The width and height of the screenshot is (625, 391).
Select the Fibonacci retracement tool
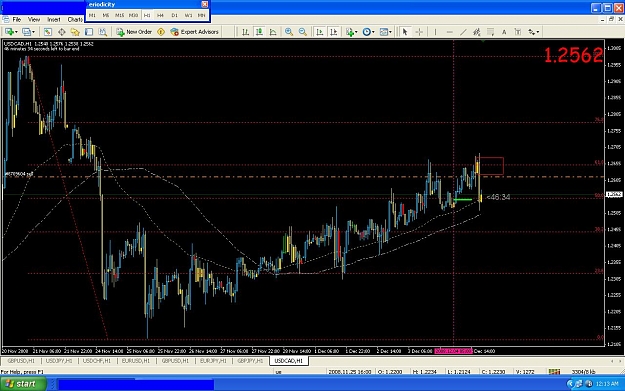coord(490,32)
